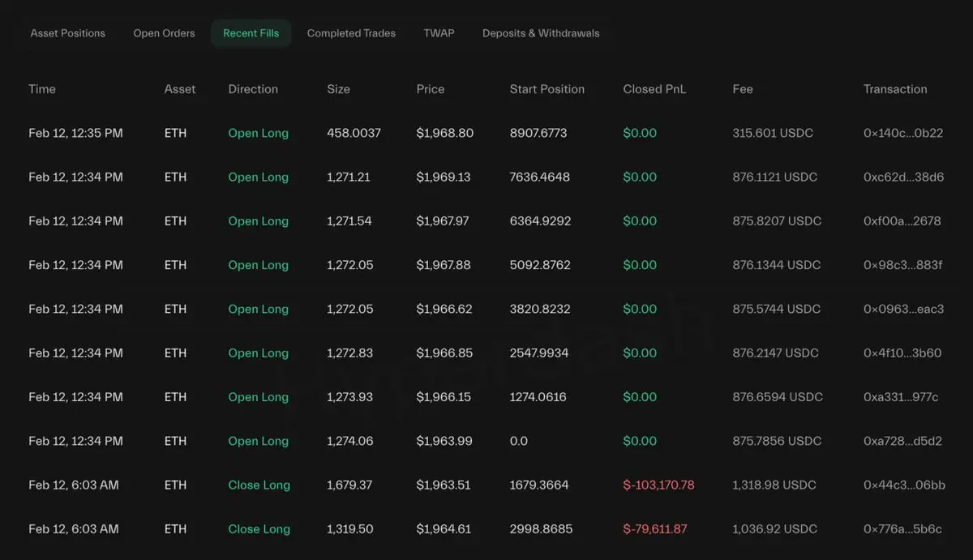Click fee 875.8207 USDC
Viewport: 973px width, 560px height.
coord(777,220)
